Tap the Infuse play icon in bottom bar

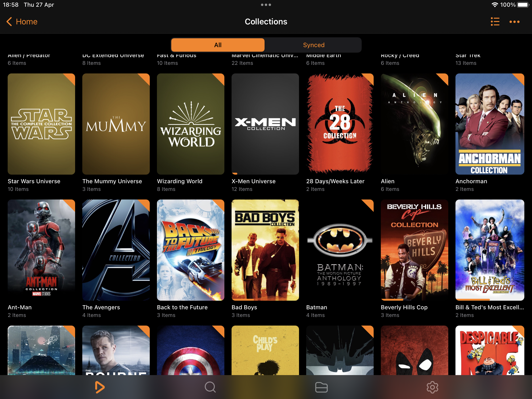tap(100, 387)
